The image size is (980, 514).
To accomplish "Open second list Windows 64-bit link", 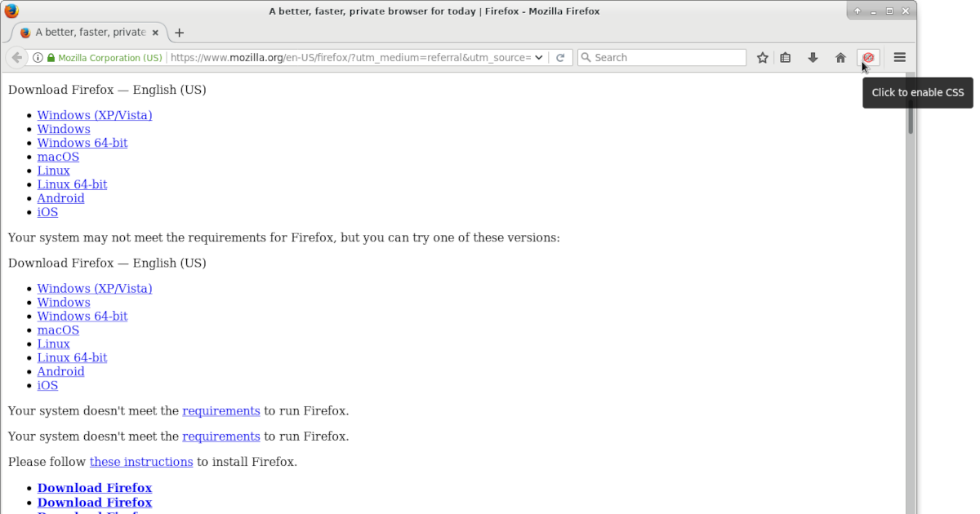I will (x=82, y=316).
